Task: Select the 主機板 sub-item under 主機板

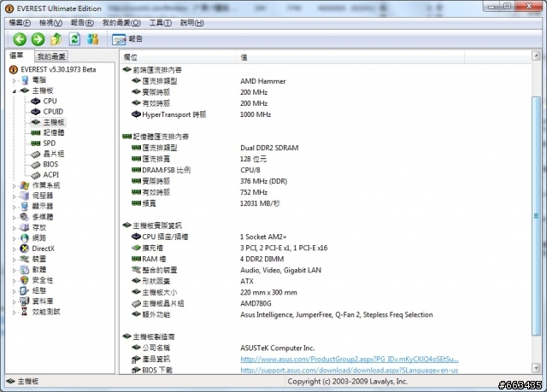Action: [x=53, y=122]
